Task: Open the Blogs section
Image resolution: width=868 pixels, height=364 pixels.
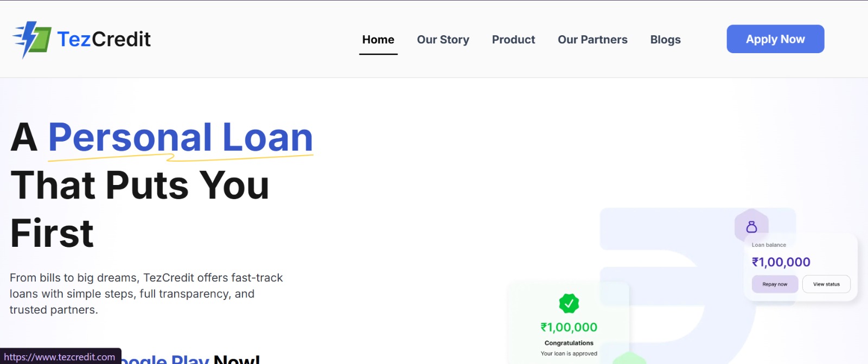Action: (665, 40)
